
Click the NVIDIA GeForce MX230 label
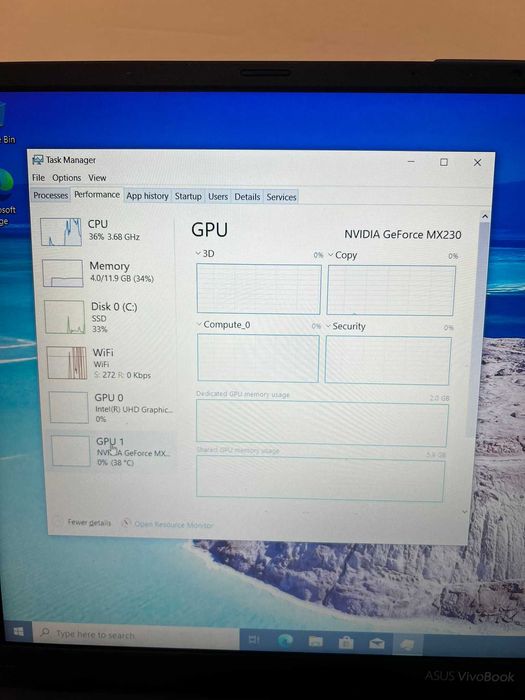(403, 235)
